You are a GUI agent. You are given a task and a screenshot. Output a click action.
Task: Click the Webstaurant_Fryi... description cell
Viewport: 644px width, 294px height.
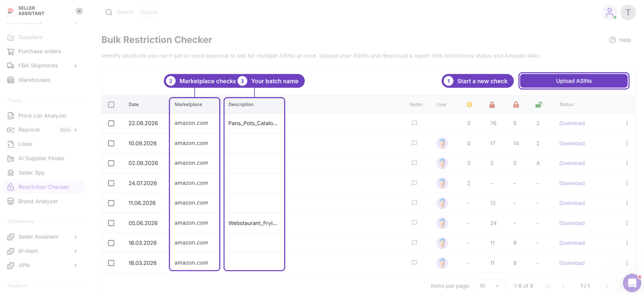pos(253,223)
